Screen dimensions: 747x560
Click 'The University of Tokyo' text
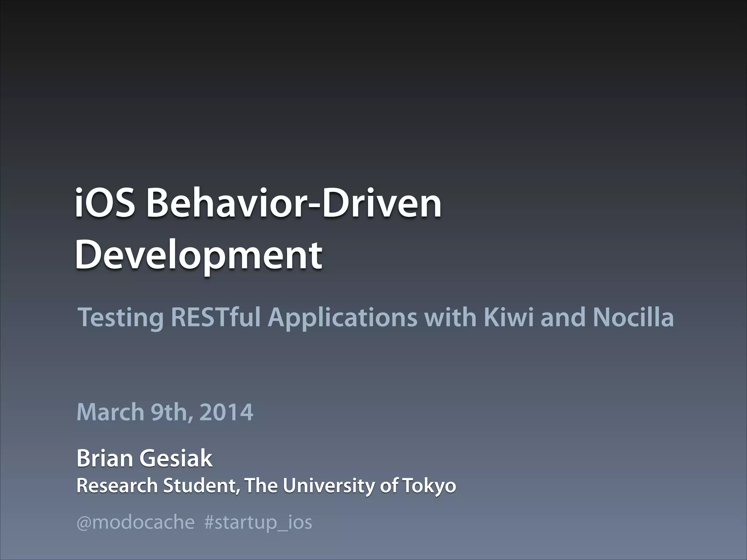coord(350,486)
